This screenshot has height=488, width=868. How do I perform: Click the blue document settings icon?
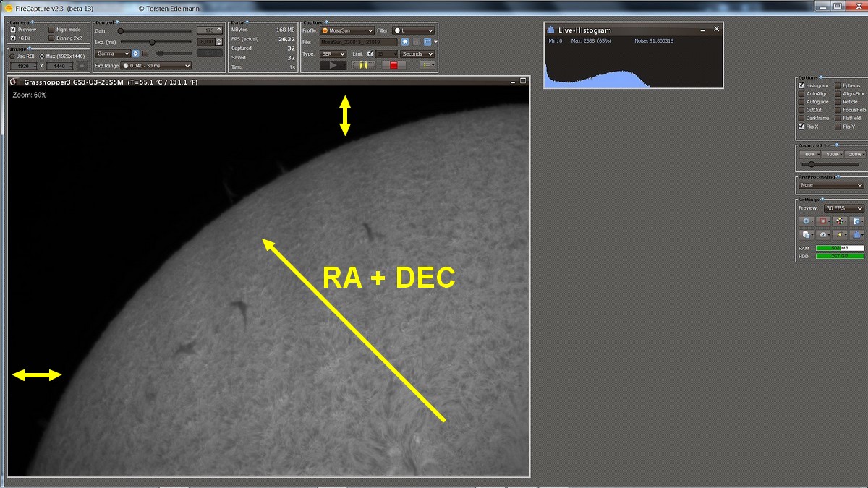coord(857,221)
